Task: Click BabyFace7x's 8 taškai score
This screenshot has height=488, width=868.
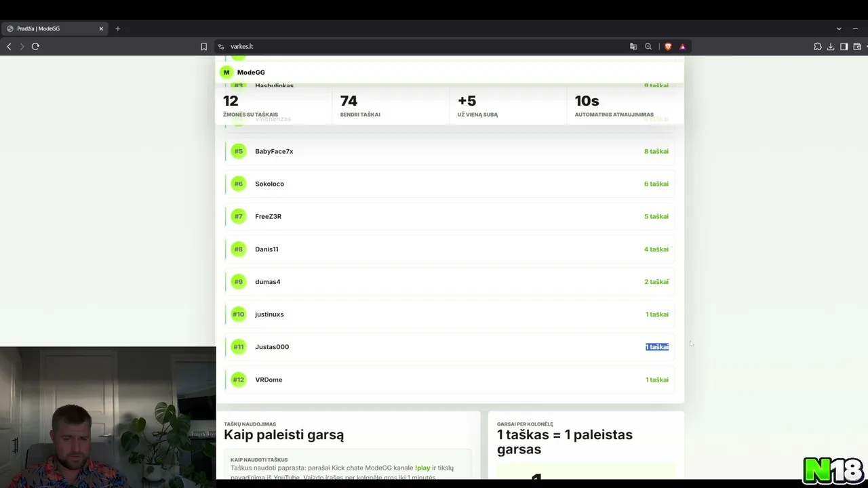Action: (656, 151)
